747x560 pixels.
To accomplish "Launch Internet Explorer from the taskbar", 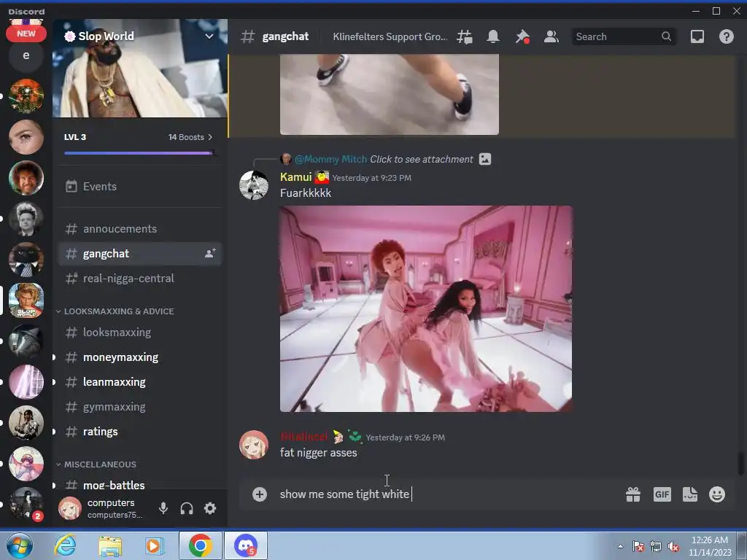I will [x=65, y=545].
